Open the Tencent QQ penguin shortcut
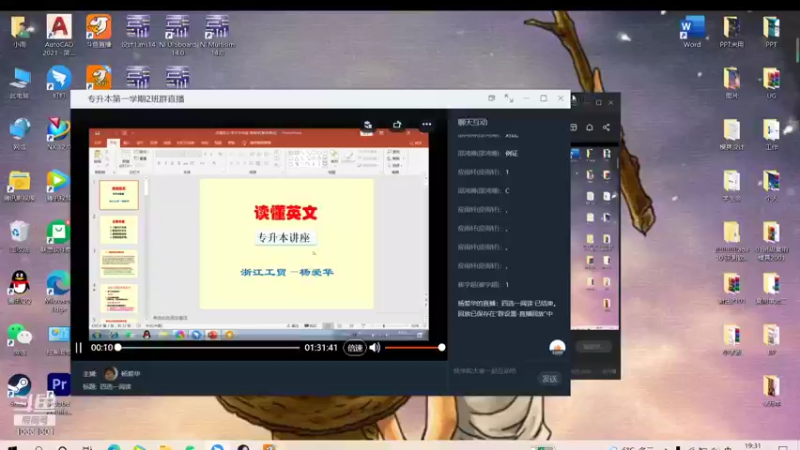The height and width of the screenshot is (450, 800). [19, 288]
